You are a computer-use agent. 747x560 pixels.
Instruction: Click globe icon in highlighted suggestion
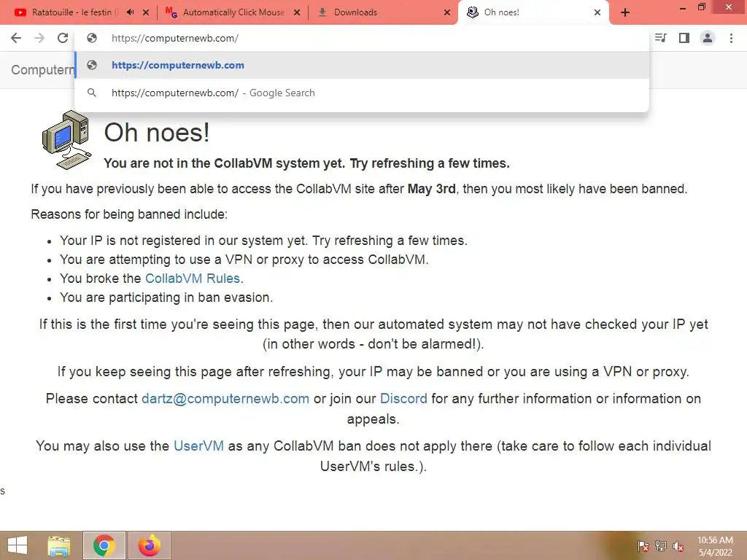(92, 65)
